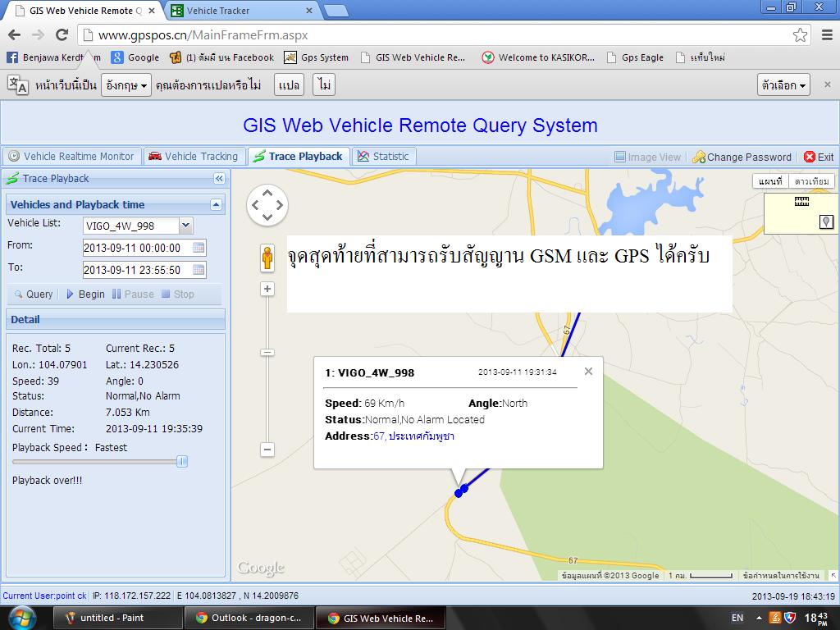Click the Stop playback button
Viewport: 840px width, 630px height.
pos(178,294)
